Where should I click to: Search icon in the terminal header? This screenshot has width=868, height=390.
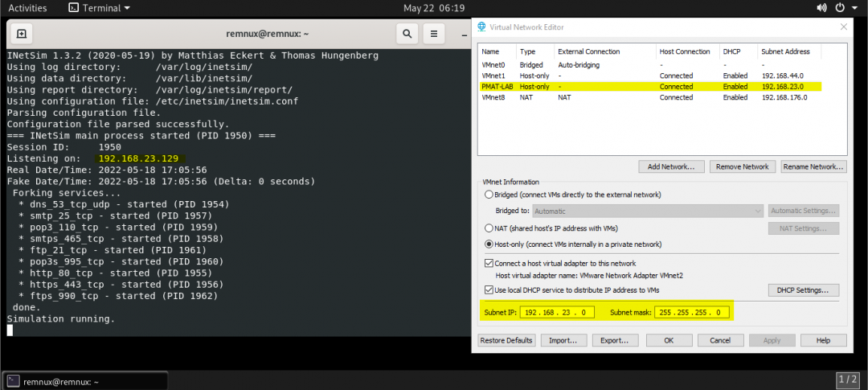pos(407,34)
